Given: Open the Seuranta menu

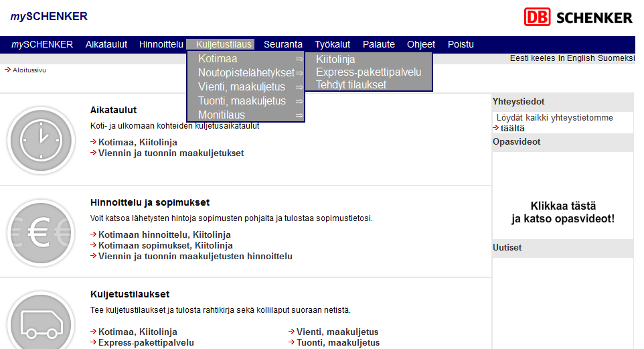Looking at the screenshot, I should [283, 44].
